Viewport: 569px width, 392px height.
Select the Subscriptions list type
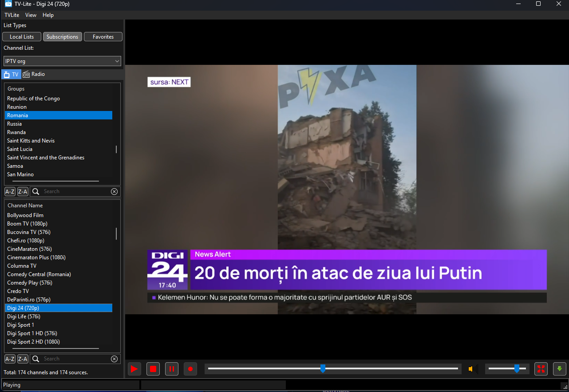(62, 37)
